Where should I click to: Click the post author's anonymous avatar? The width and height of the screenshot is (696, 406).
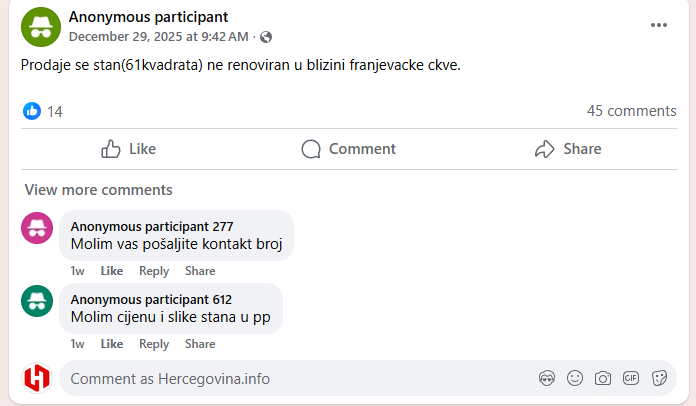click(39, 26)
